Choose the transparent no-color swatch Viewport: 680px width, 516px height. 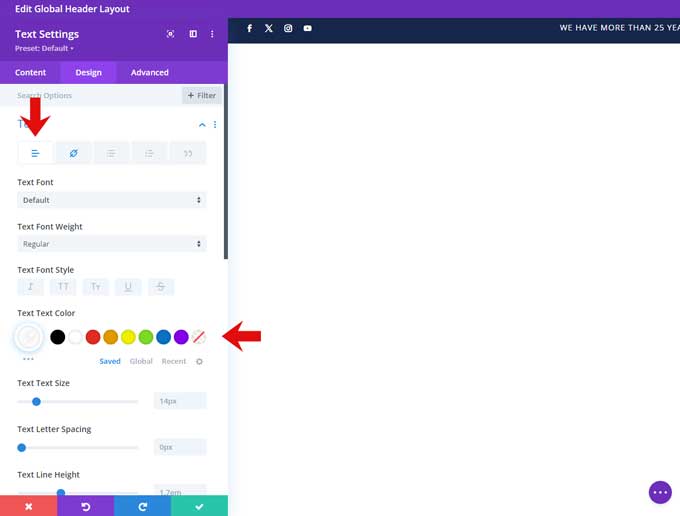point(199,337)
